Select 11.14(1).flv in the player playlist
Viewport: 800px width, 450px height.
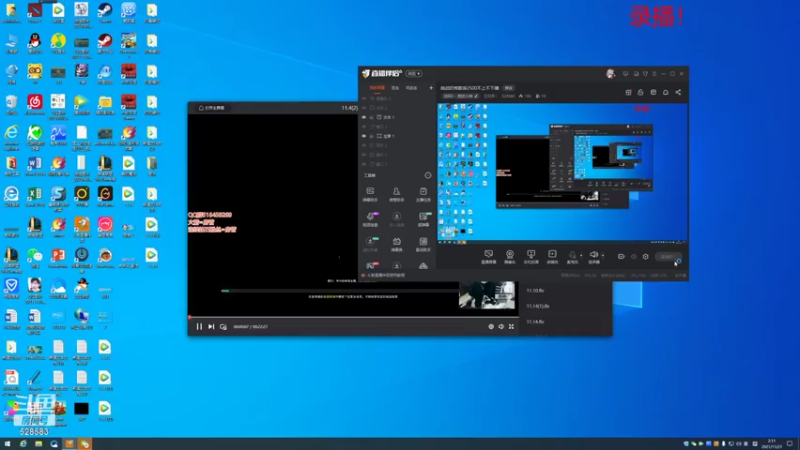coord(538,306)
